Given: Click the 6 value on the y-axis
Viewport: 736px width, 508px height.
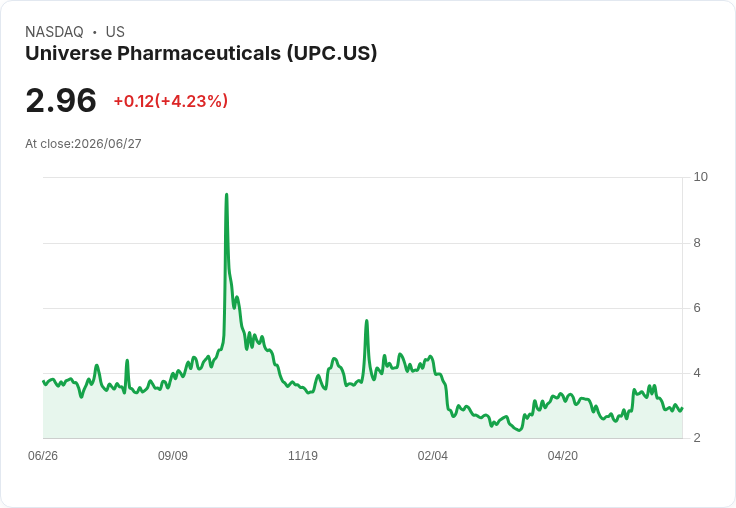Looking at the screenshot, I should coord(697,308).
